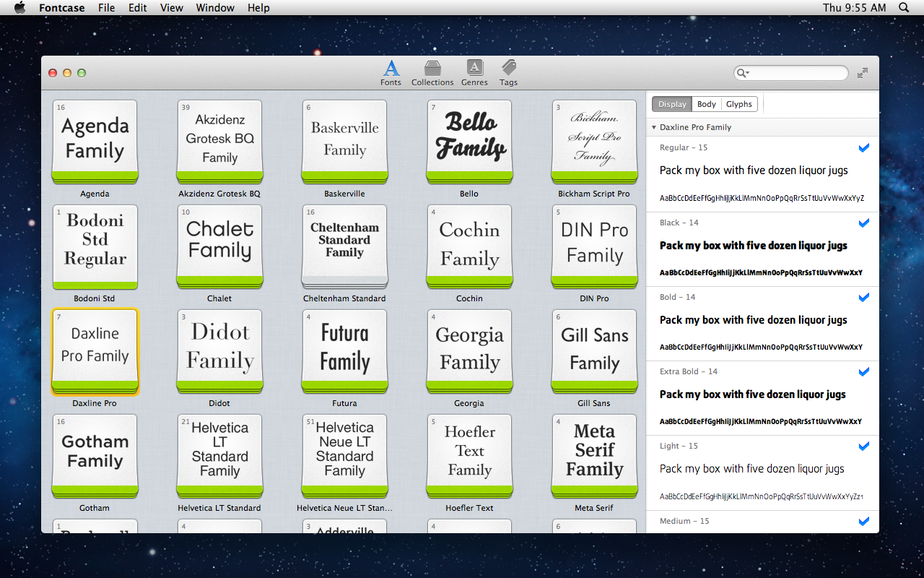Select the Body preview button
Screen dimensions: 924x578
coord(706,104)
